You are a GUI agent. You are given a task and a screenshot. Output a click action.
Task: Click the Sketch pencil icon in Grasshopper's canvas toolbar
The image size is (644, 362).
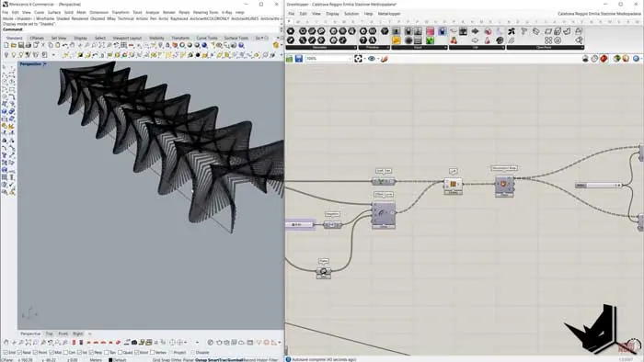click(385, 59)
